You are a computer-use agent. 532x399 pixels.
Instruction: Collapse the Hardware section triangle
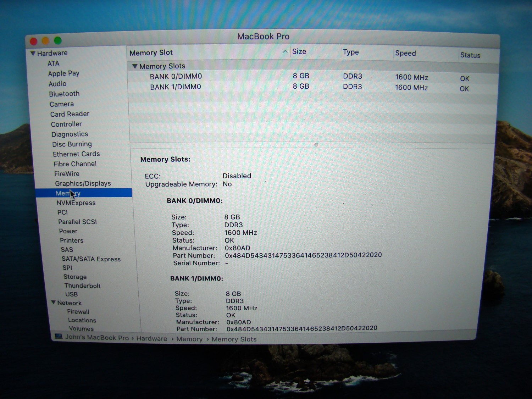click(33, 54)
